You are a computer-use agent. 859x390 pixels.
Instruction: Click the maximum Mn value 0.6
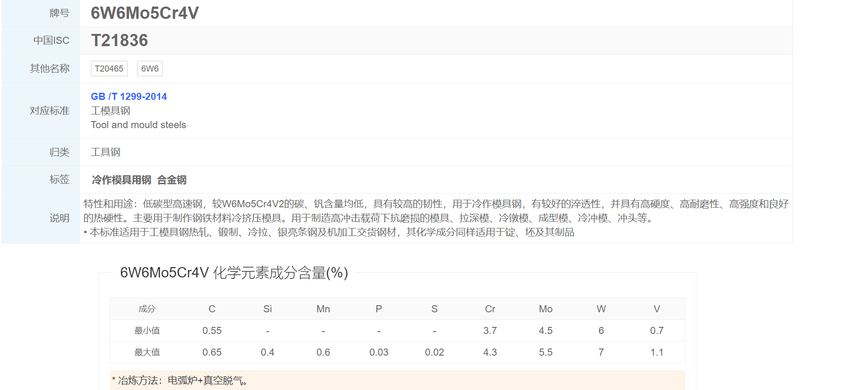323,352
